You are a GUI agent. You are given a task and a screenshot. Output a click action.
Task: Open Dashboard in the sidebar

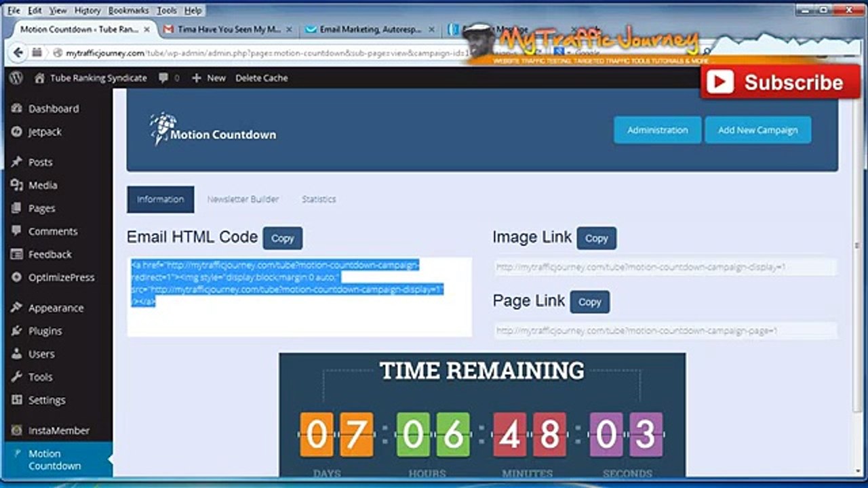(54, 108)
